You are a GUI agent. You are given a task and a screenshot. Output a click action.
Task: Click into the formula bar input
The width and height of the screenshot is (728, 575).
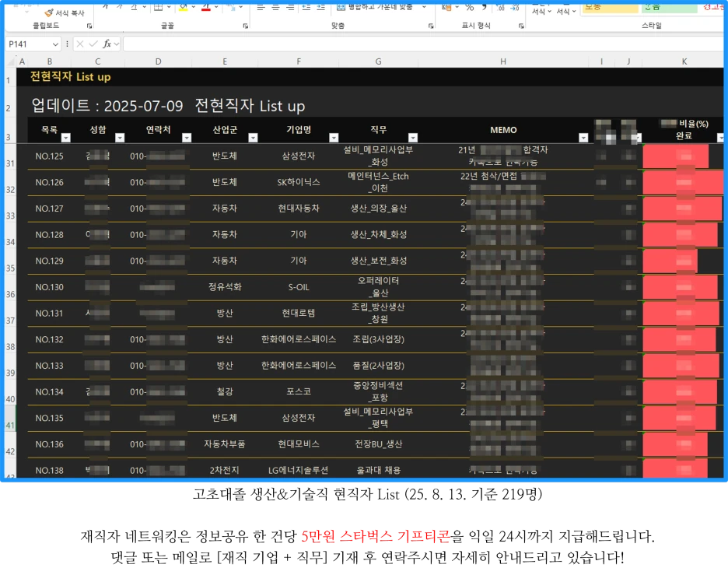[x=423, y=44]
